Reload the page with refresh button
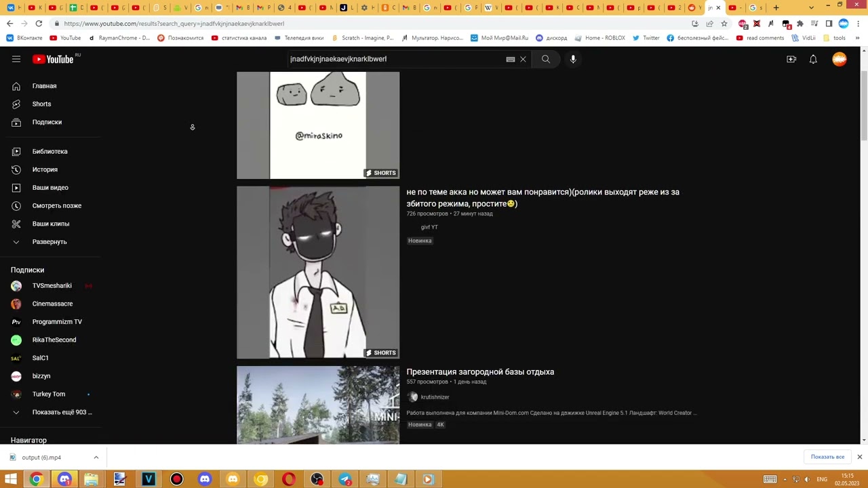Viewport: 868px width, 488px height. click(x=39, y=24)
